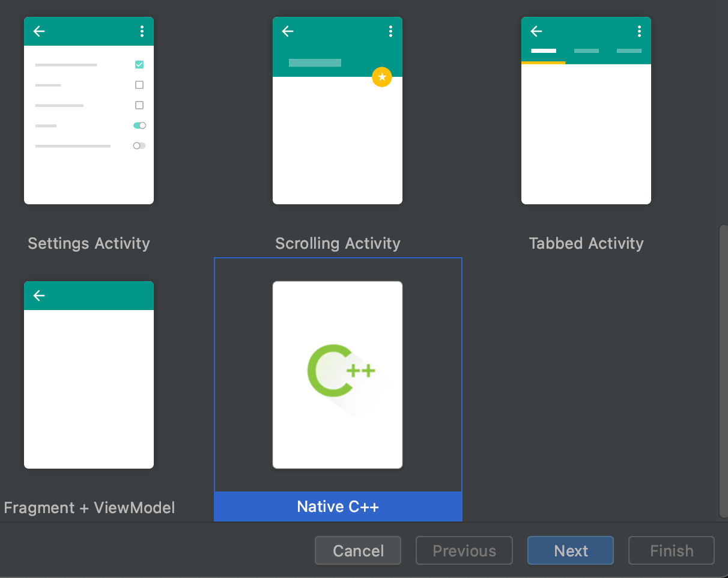
Task: Click overflow menu dots in Scrolling Activity preview
Action: coord(390,31)
